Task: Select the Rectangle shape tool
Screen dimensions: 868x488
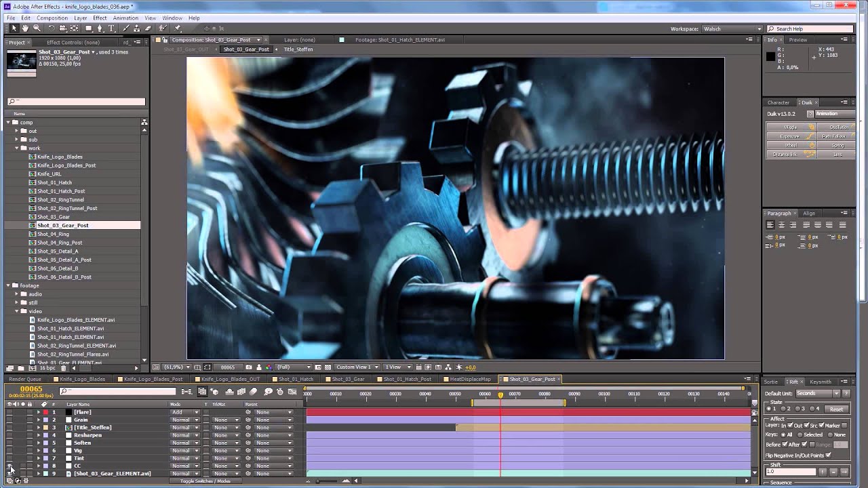Action: [x=88, y=28]
